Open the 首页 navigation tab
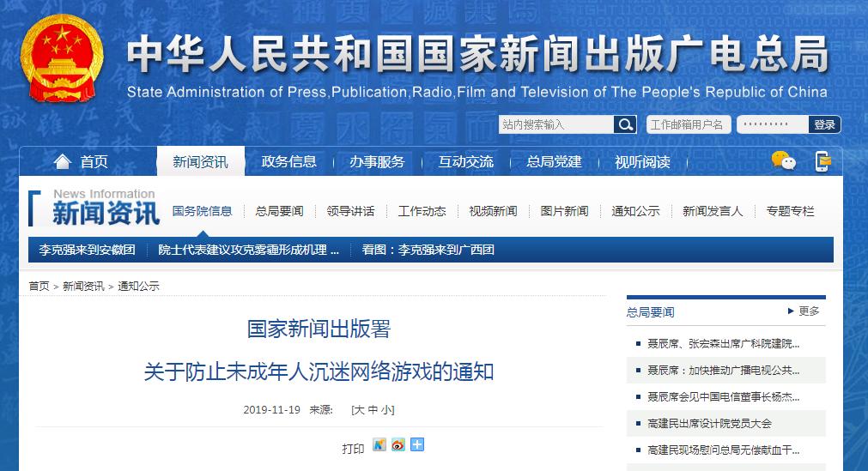868x471 pixels. tap(94, 161)
